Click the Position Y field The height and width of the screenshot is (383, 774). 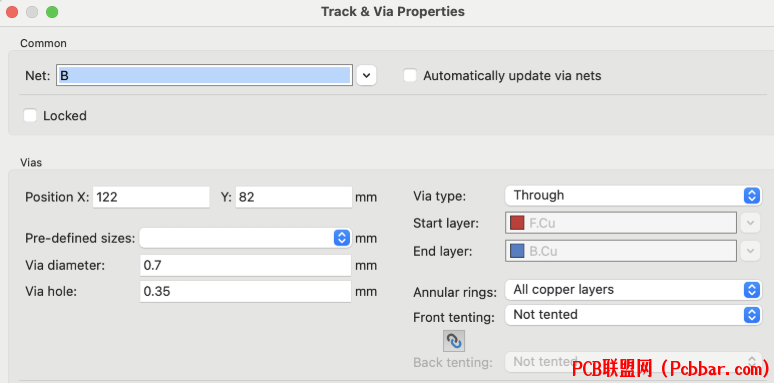294,197
